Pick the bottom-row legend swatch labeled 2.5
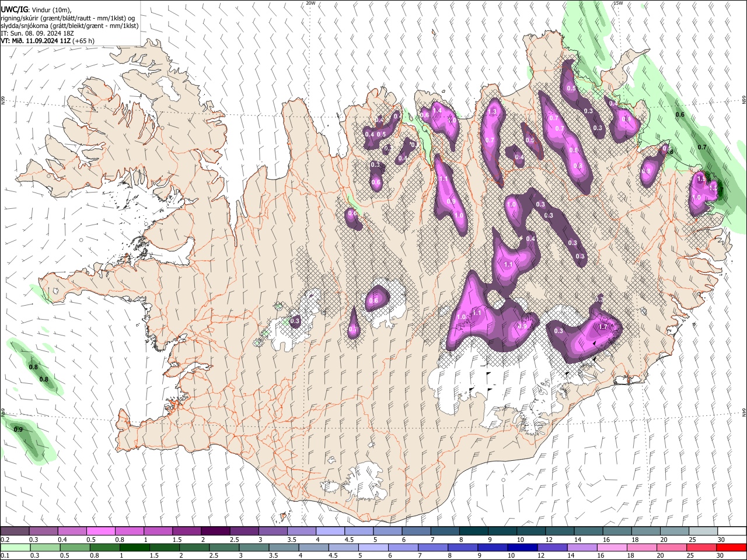The image size is (747, 560). pos(224,547)
